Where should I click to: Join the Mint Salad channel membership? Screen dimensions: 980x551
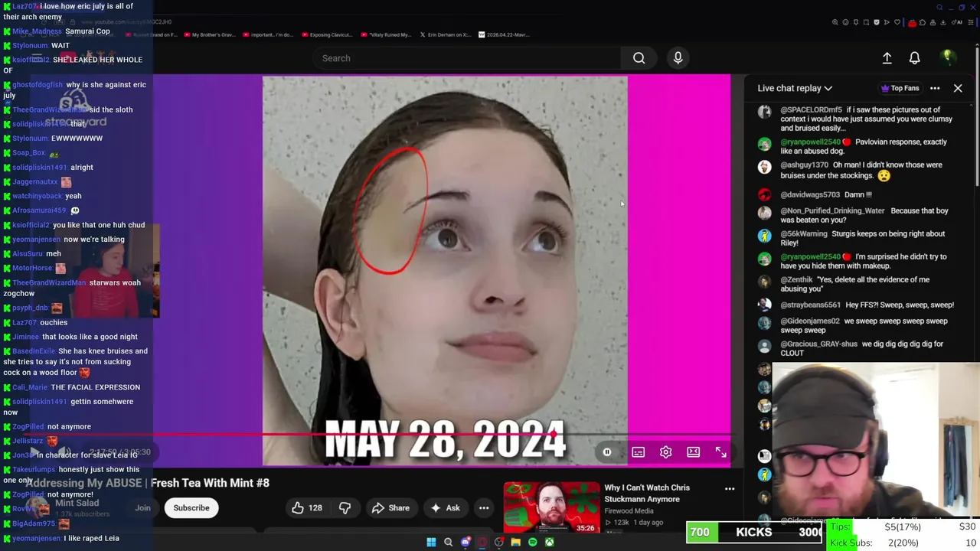tap(142, 508)
